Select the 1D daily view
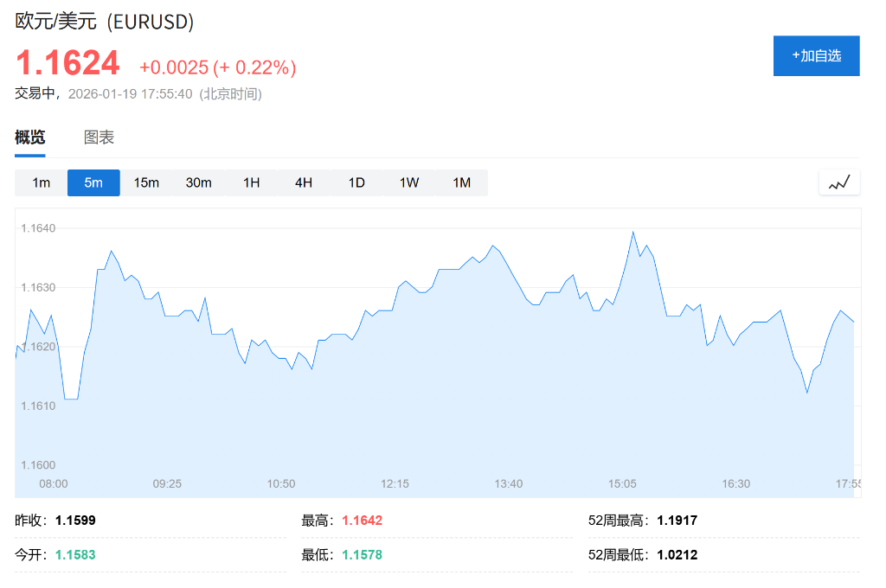The image size is (886, 588). tap(356, 182)
